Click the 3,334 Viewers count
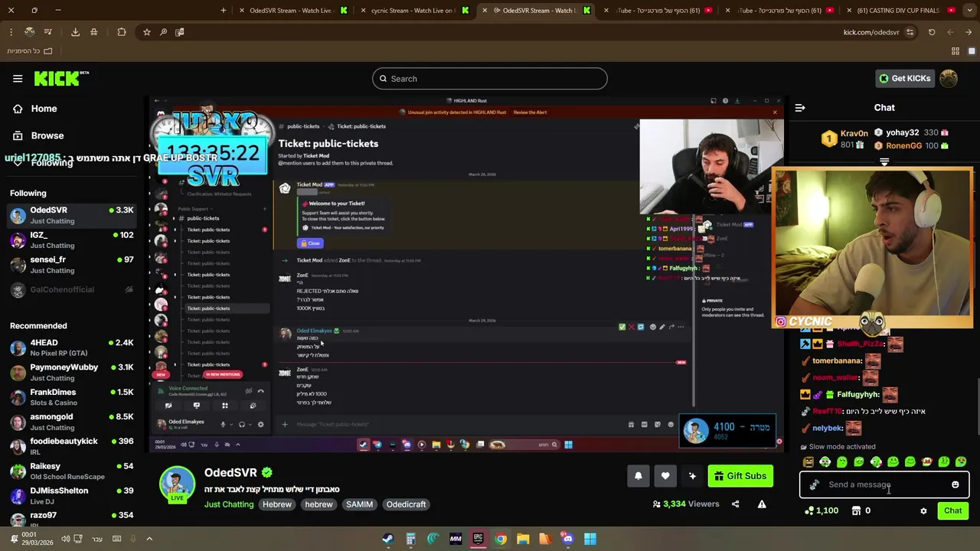The height and width of the screenshot is (551, 980). point(685,504)
